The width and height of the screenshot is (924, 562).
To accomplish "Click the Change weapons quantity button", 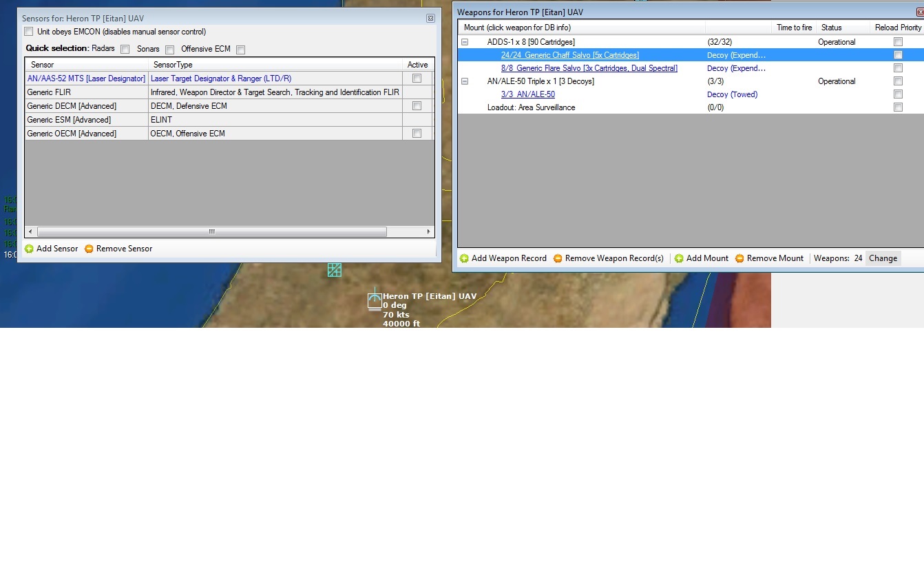I will [x=883, y=258].
